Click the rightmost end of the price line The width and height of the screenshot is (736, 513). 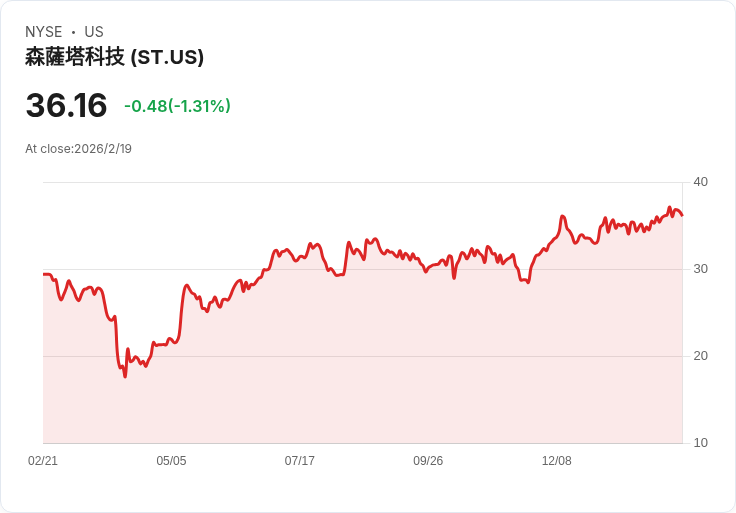682,215
